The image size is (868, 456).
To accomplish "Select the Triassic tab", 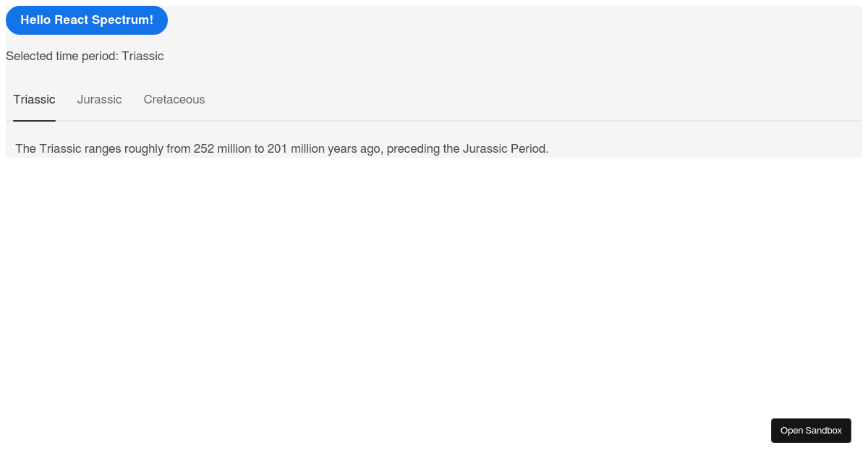I will click(34, 100).
